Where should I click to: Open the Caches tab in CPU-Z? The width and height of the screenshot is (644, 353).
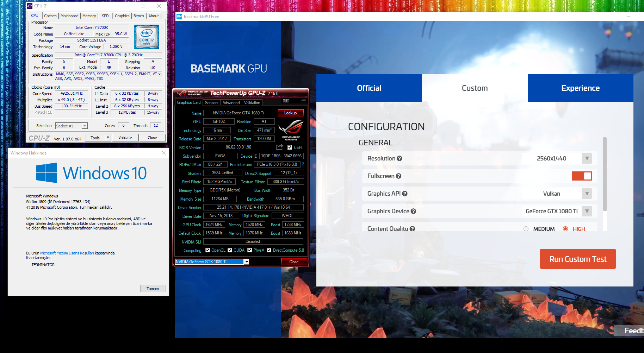50,16
